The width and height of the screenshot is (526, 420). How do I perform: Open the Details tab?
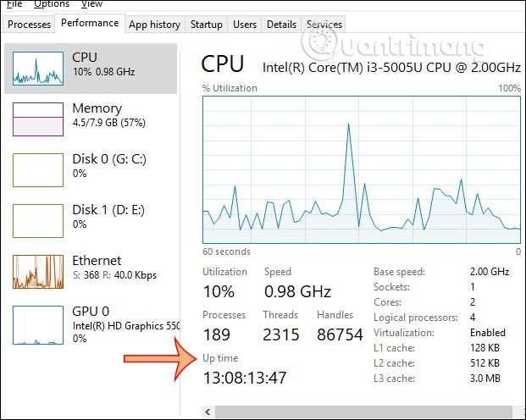[281, 25]
